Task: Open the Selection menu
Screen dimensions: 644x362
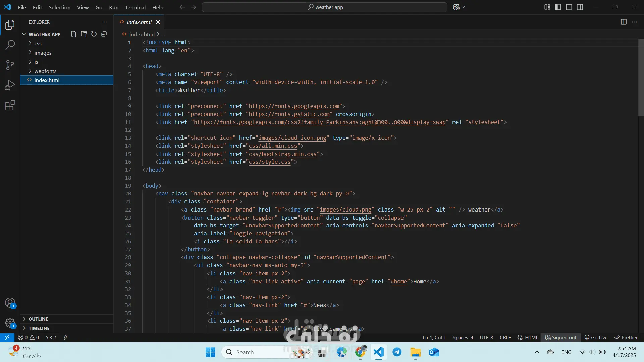Action: (59, 7)
